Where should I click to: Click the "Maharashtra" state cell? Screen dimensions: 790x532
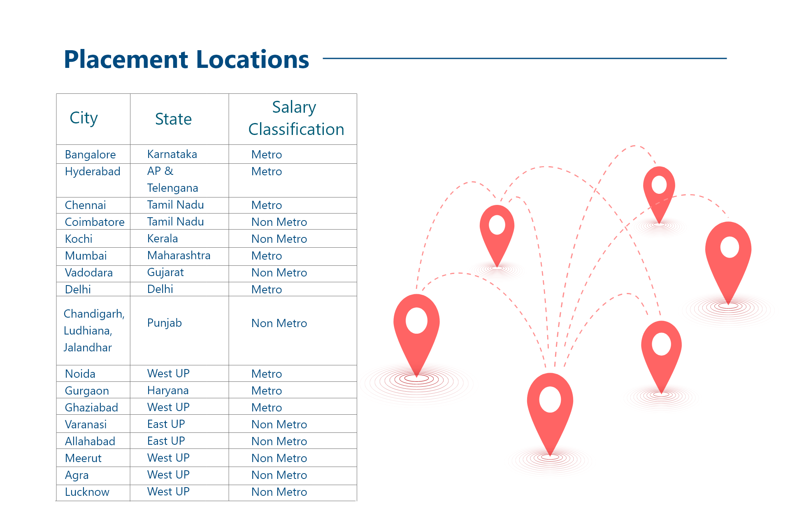click(x=179, y=256)
